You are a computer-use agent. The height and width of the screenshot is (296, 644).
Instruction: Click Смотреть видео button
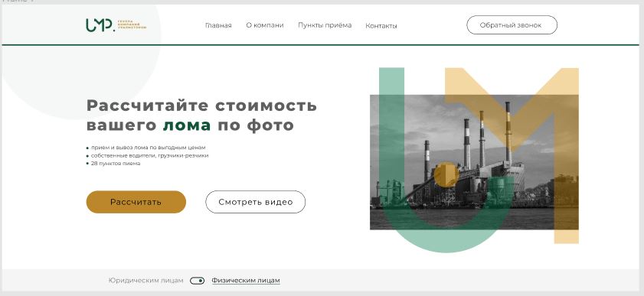256,202
